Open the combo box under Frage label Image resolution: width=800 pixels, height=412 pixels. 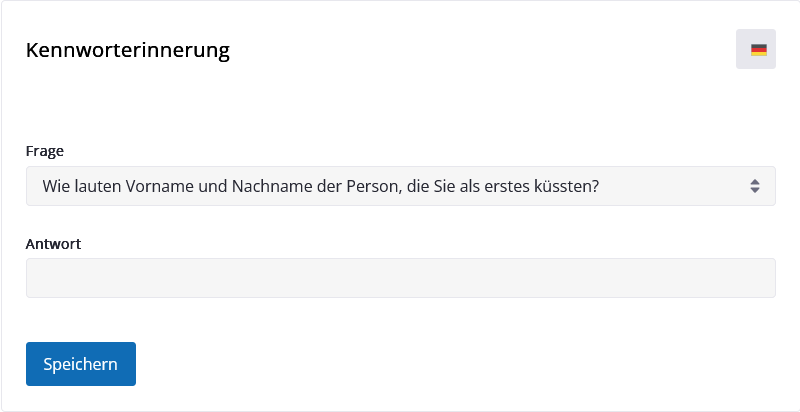point(401,186)
